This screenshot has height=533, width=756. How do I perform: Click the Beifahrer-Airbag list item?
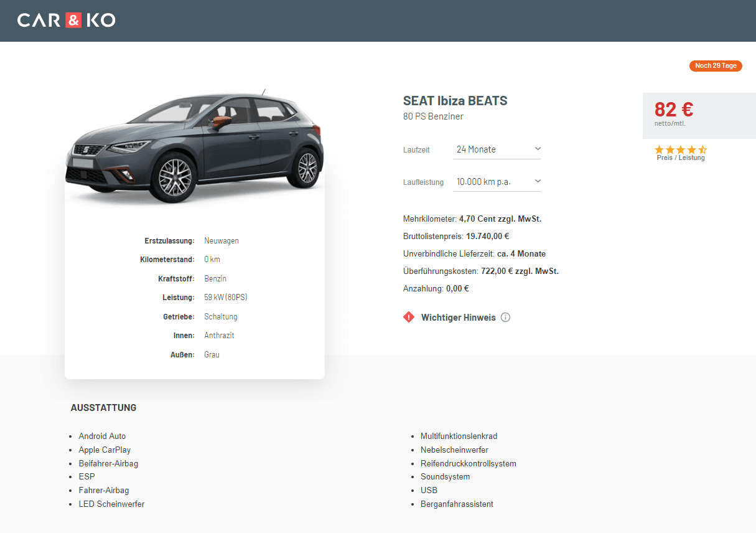coord(108,464)
